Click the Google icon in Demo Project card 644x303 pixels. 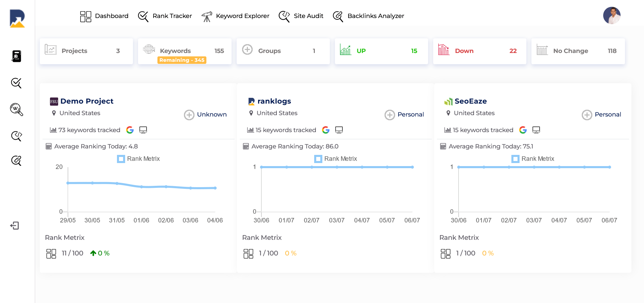(x=130, y=130)
